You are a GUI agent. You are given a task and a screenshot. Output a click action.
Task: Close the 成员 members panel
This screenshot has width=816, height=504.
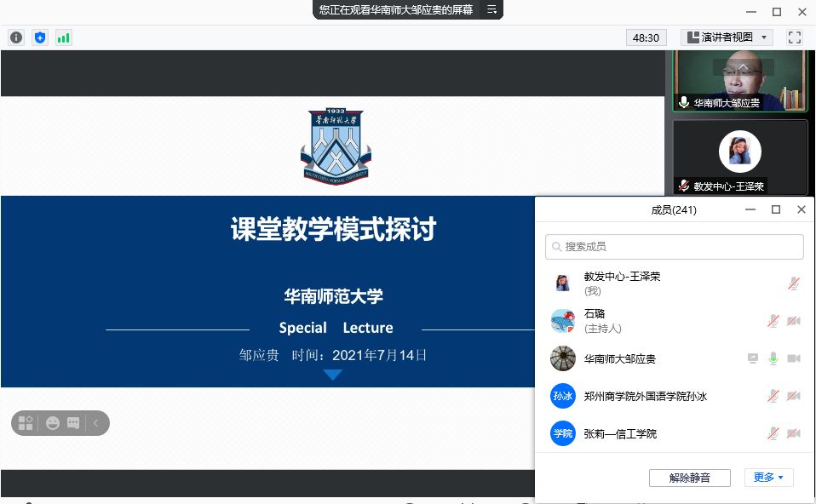tap(802, 209)
